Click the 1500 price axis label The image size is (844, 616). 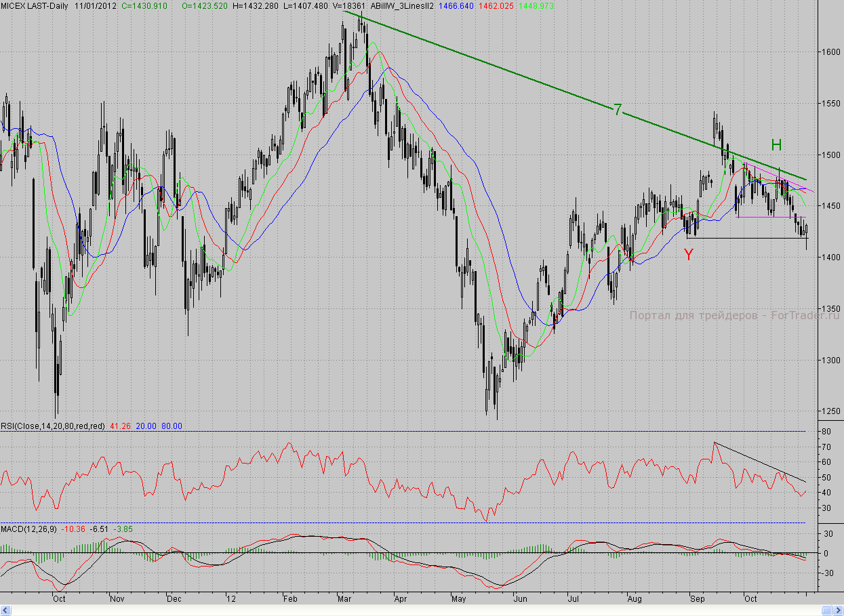[x=830, y=155]
